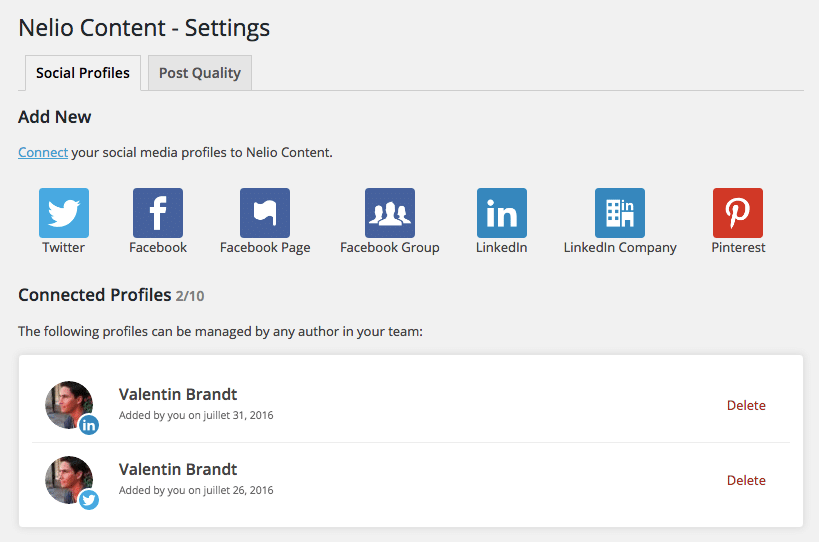Select the Facebook Group people icon
Image resolution: width=819 pixels, height=542 pixels.
pos(390,213)
